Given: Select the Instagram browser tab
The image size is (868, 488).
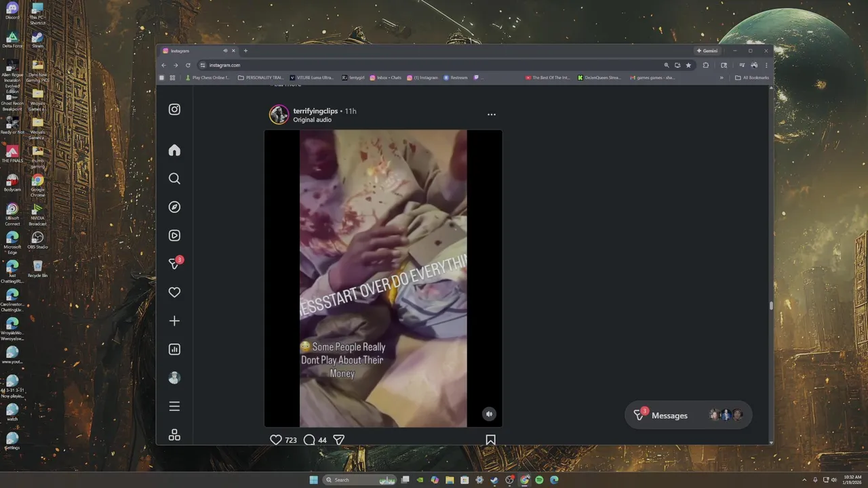Looking at the screenshot, I should 199,51.
